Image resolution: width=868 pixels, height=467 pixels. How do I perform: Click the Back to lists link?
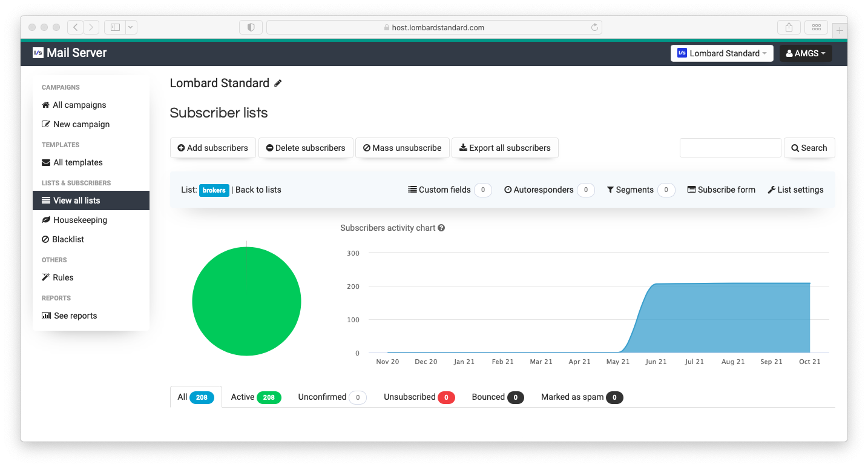[258, 190]
